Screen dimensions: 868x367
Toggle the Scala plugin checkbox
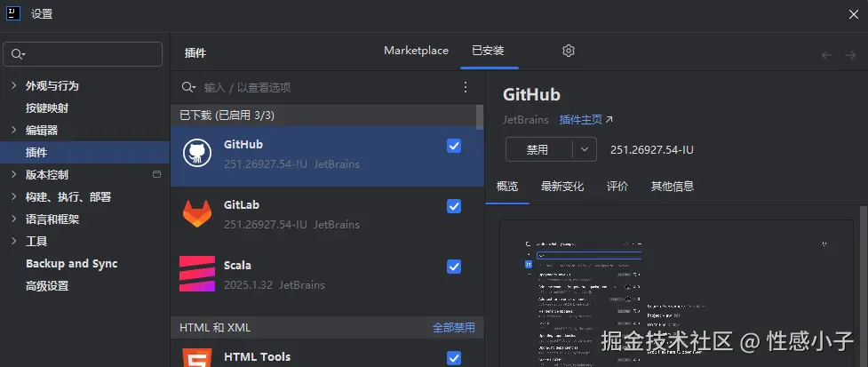pos(454,267)
